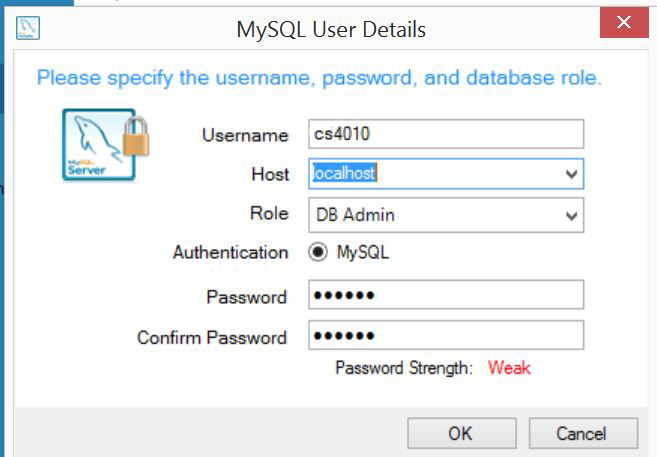657x457 pixels.
Task: Click the DB Admin role combo box
Action: [446, 215]
